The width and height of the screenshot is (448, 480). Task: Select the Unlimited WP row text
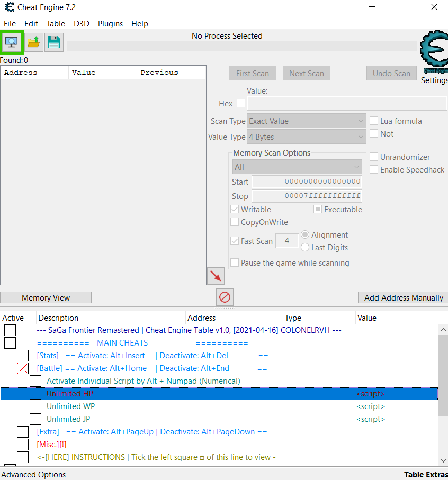71,406
